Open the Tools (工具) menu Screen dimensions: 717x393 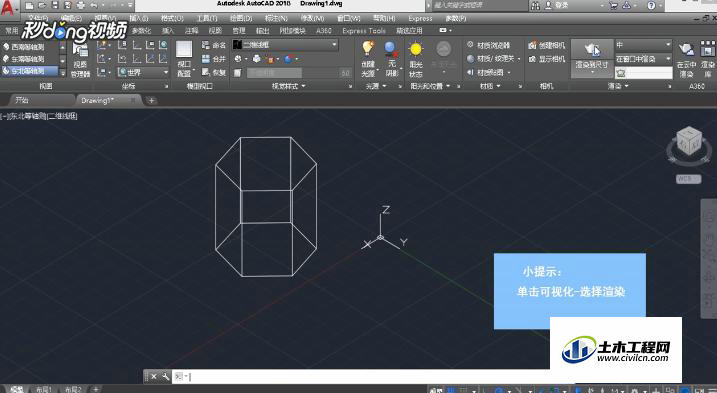(x=207, y=18)
